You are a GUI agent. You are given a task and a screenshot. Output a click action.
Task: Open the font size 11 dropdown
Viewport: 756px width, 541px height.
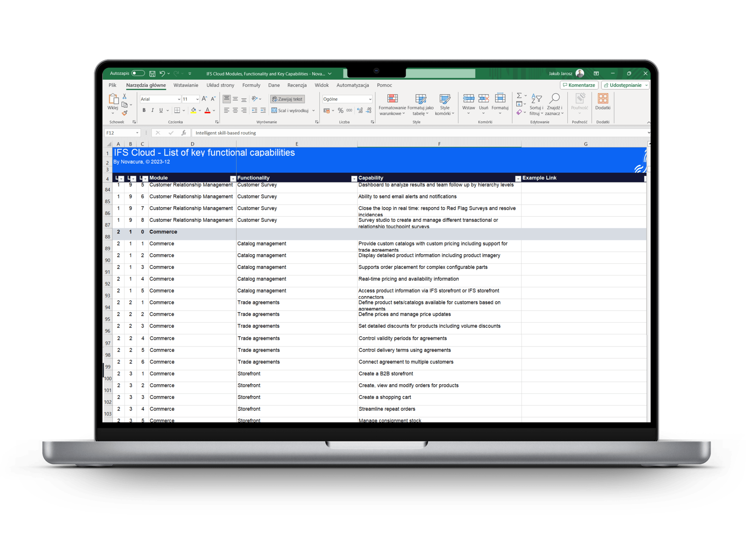pyautogui.click(x=197, y=99)
